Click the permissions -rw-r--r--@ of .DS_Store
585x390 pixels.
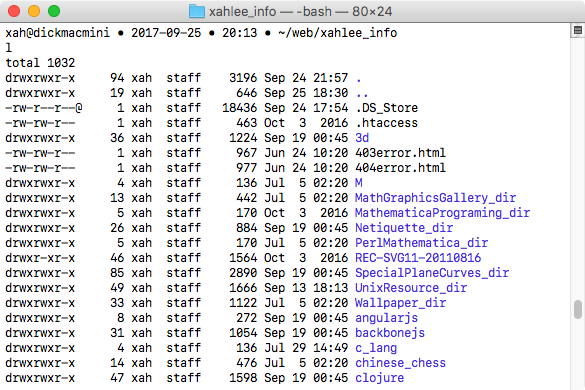(x=44, y=108)
